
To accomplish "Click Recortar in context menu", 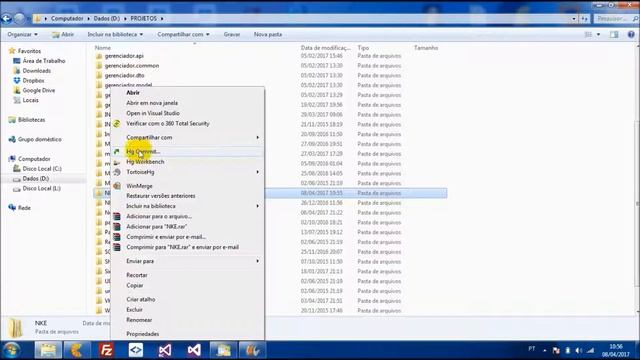I will pos(137,275).
